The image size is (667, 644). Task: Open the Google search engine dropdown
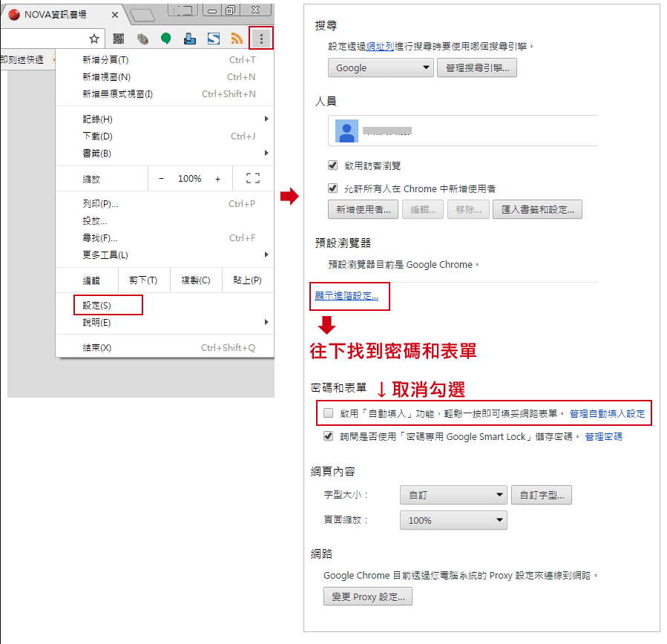[x=381, y=68]
